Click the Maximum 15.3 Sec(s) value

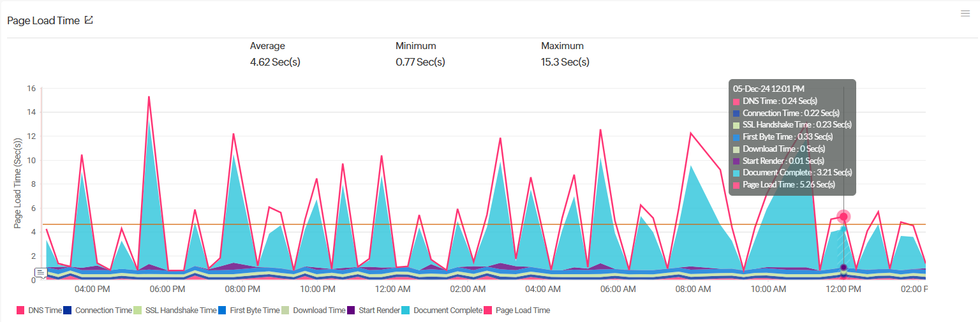pos(565,62)
